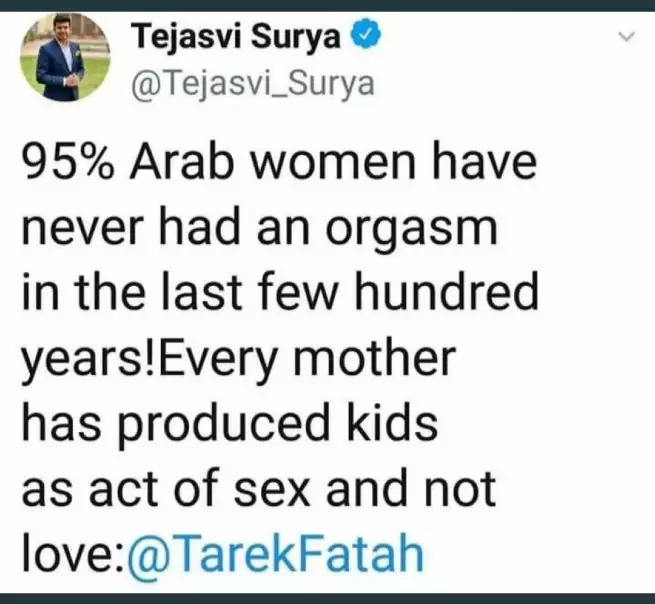The width and height of the screenshot is (655, 604).
Task: Open Tejasvi Surya's round profile picture
Action: click(65, 57)
